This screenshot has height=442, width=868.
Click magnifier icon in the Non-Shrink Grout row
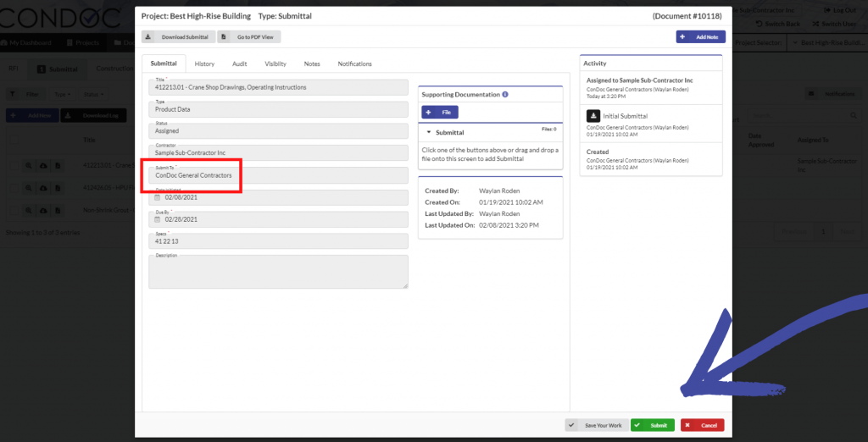[x=28, y=210]
